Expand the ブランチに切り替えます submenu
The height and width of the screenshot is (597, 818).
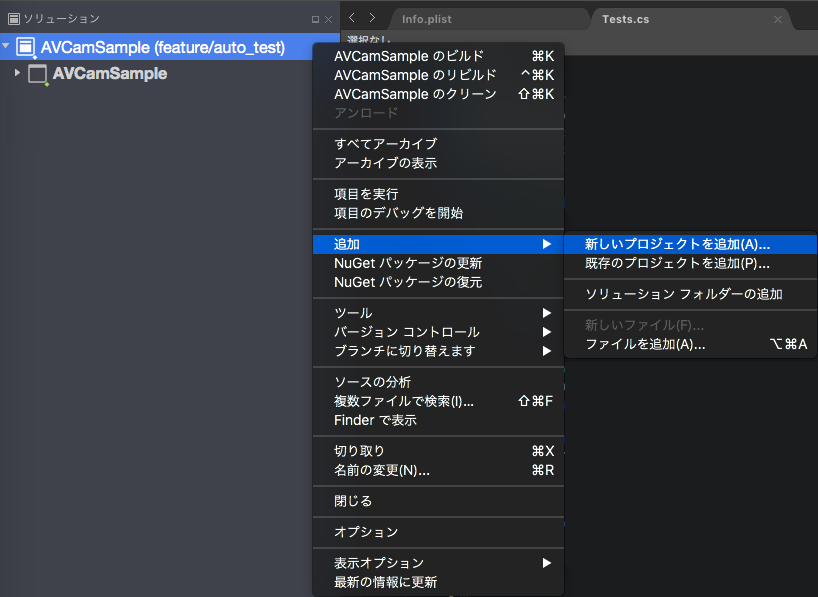(438, 351)
